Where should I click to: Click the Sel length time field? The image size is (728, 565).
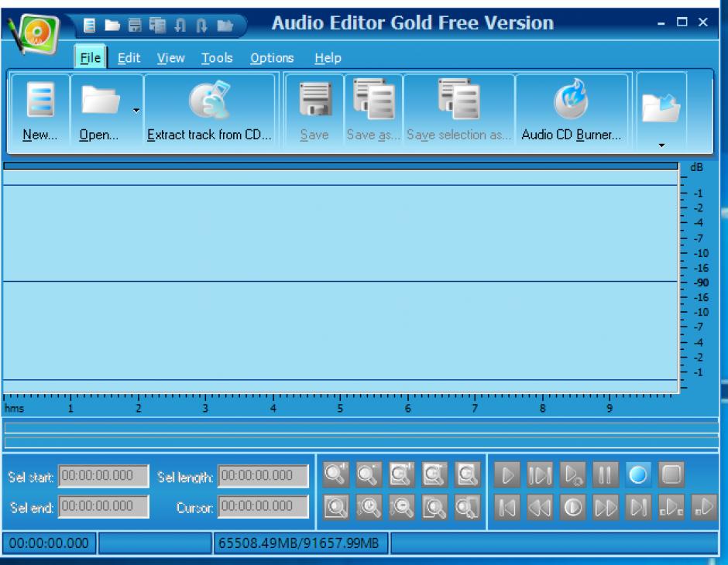click(263, 476)
